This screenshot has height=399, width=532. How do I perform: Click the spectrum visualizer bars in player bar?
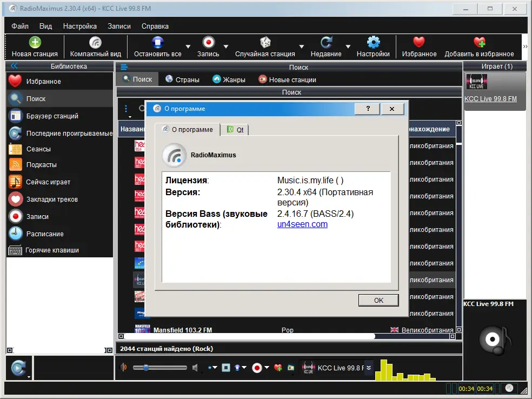(405, 370)
